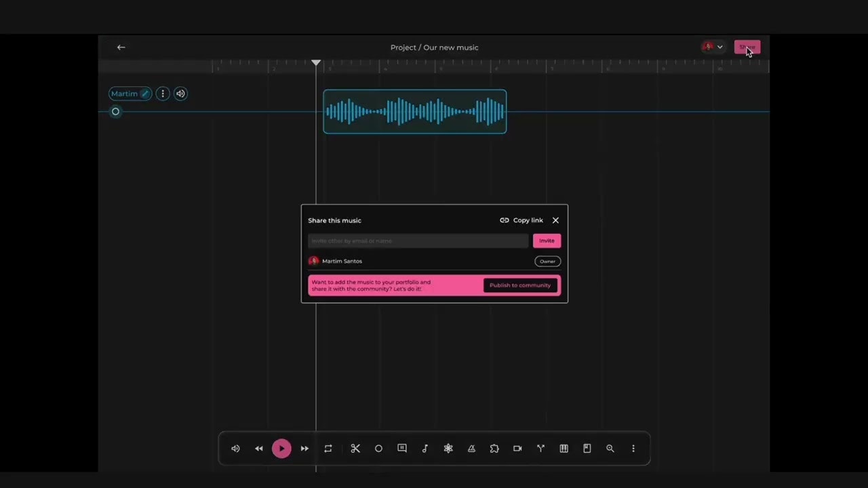Copy the share link
Image resolution: width=868 pixels, height=488 pixels.
[x=521, y=220]
